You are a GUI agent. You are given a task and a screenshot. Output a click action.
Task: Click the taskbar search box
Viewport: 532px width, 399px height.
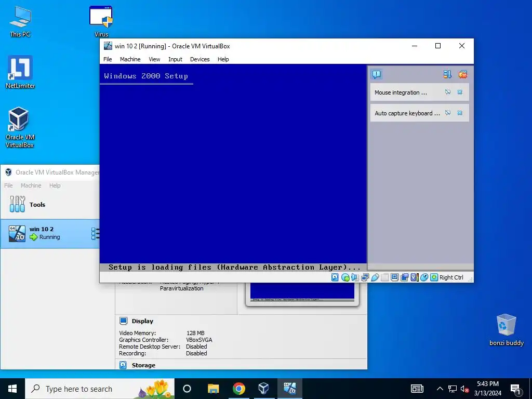[x=100, y=389]
